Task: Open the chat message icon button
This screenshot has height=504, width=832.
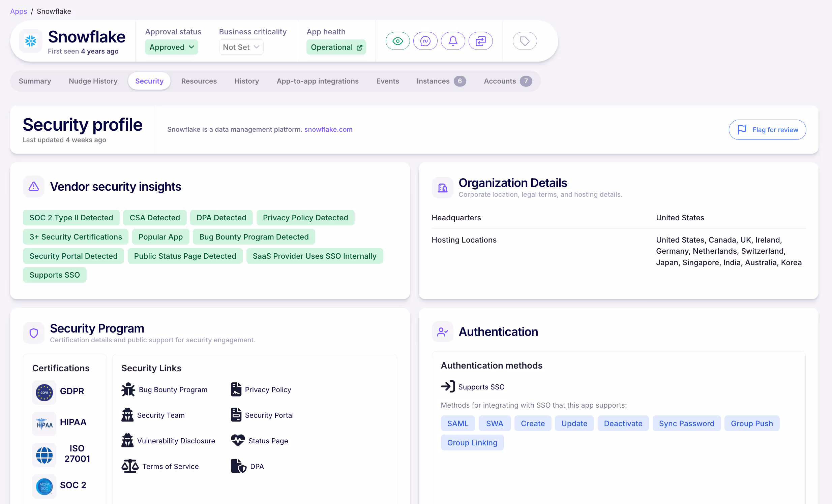Action: click(x=425, y=41)
